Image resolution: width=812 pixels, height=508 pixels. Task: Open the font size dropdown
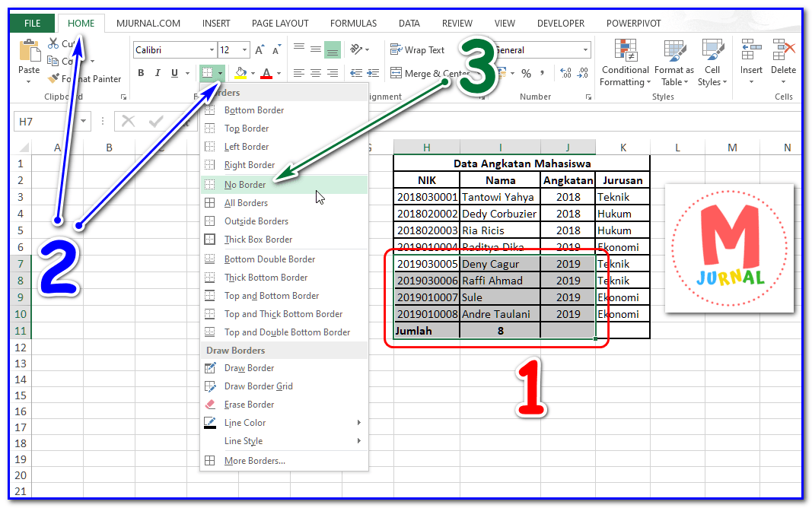coord(244,50)
